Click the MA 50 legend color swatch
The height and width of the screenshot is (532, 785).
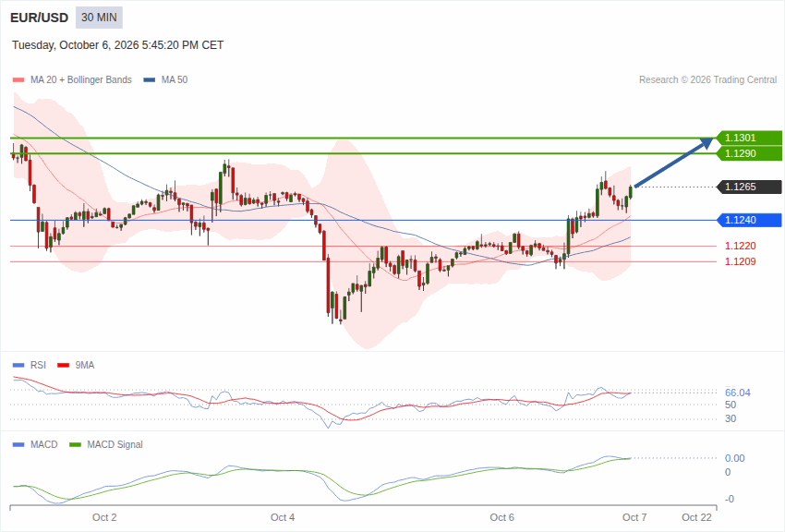coord(150,80)
